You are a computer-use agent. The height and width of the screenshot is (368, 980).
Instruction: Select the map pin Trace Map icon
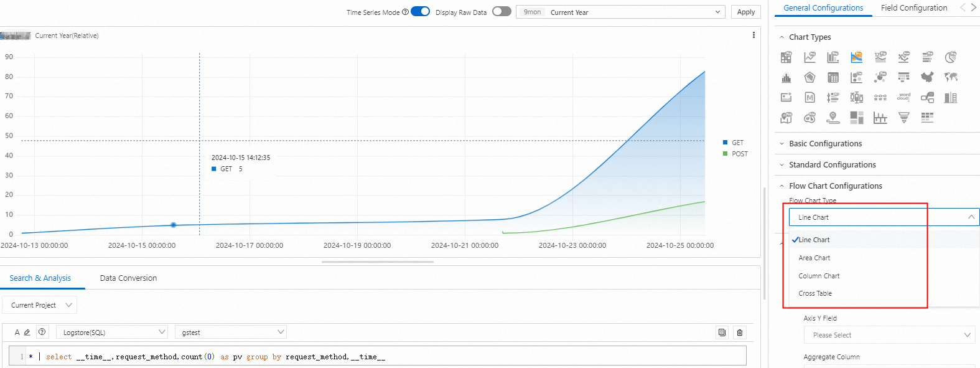coord(833,118)
